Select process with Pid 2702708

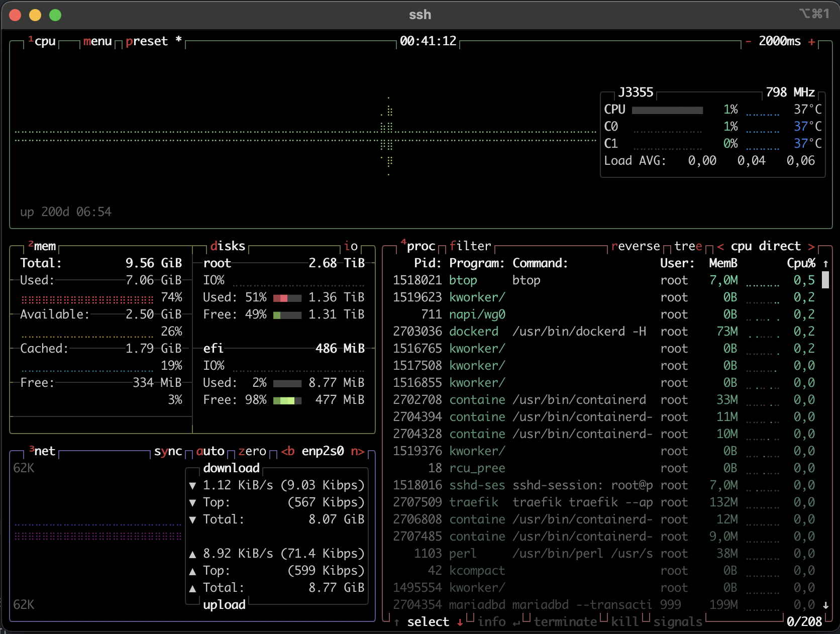(x=604, y=400)
